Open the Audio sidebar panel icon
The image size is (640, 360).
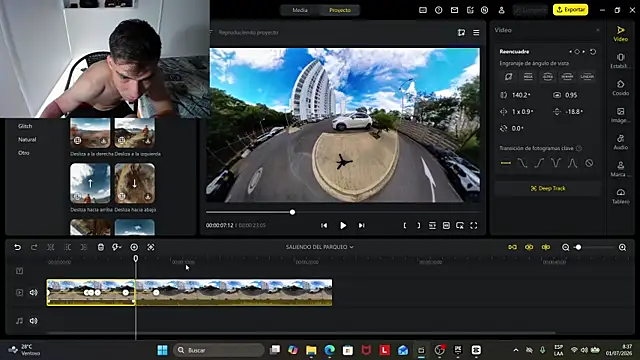tap(620, 142)
